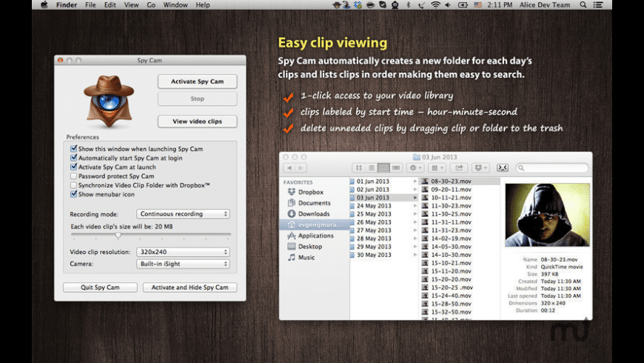Click the View video clips button

pos(197,121)
